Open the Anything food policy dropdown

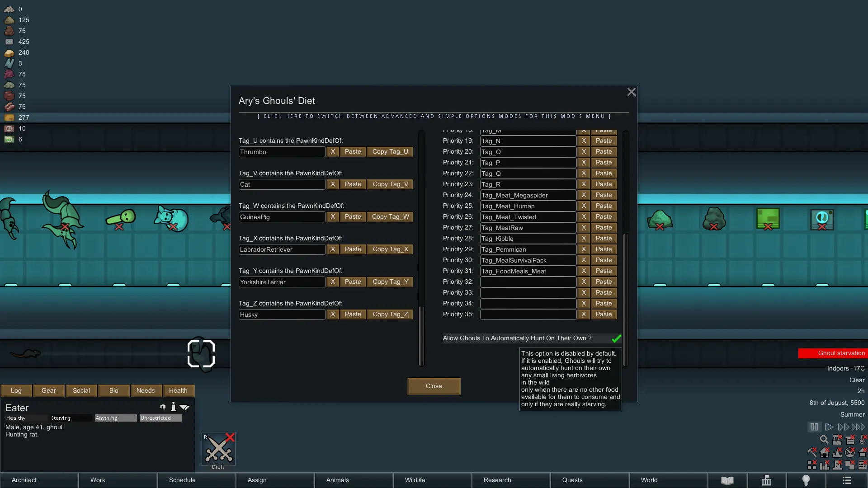pos(115,418)
